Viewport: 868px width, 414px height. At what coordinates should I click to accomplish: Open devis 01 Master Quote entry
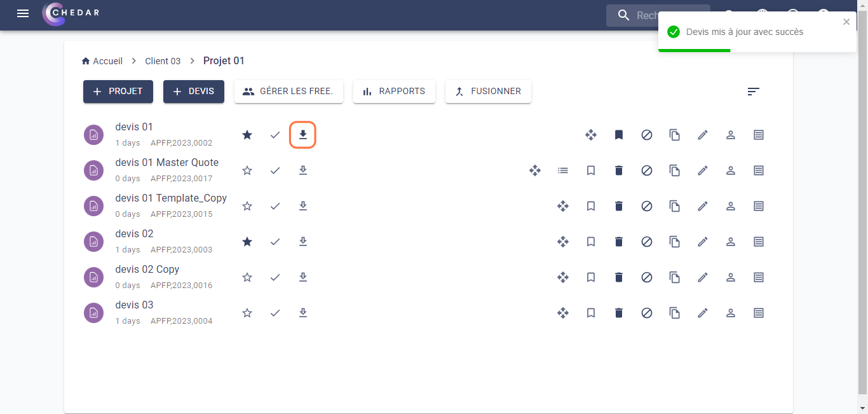click(167, 162)
